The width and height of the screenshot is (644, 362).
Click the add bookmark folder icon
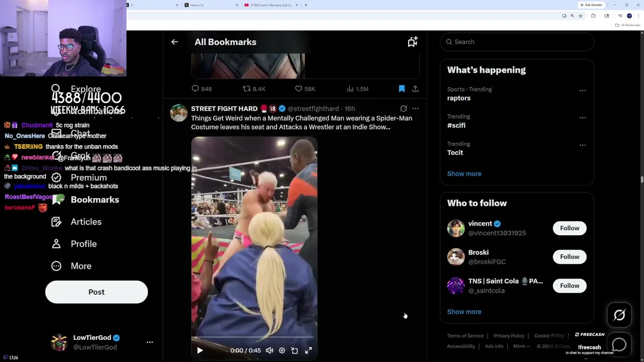pos(413,42)
